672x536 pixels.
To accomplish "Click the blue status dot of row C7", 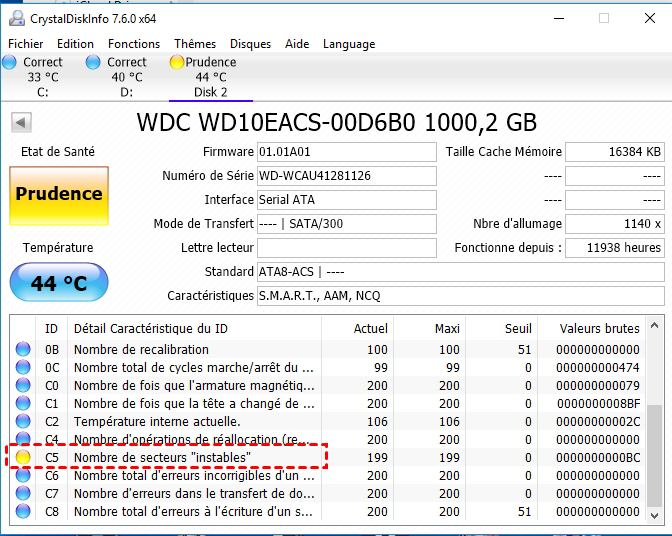I will pyautogui.click(x=23, y=493).
